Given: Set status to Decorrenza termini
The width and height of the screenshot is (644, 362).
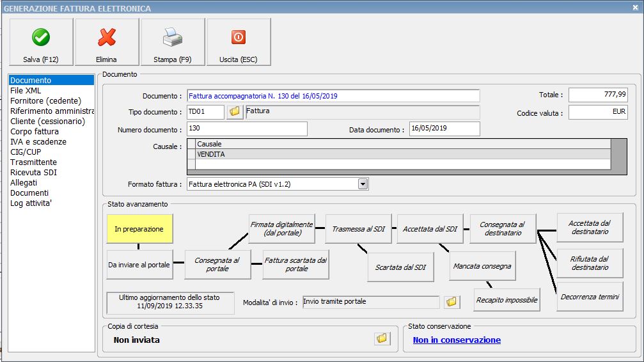Looking at the screenshot, I should coord(590,297).
